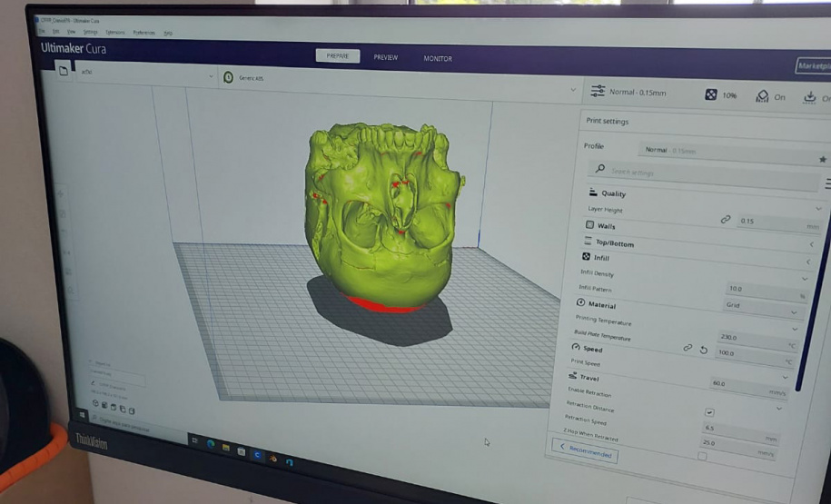Viewport: 831px width, 504px height.
Task: Click the Generic ABS material icon
Action: click(229, 77)
